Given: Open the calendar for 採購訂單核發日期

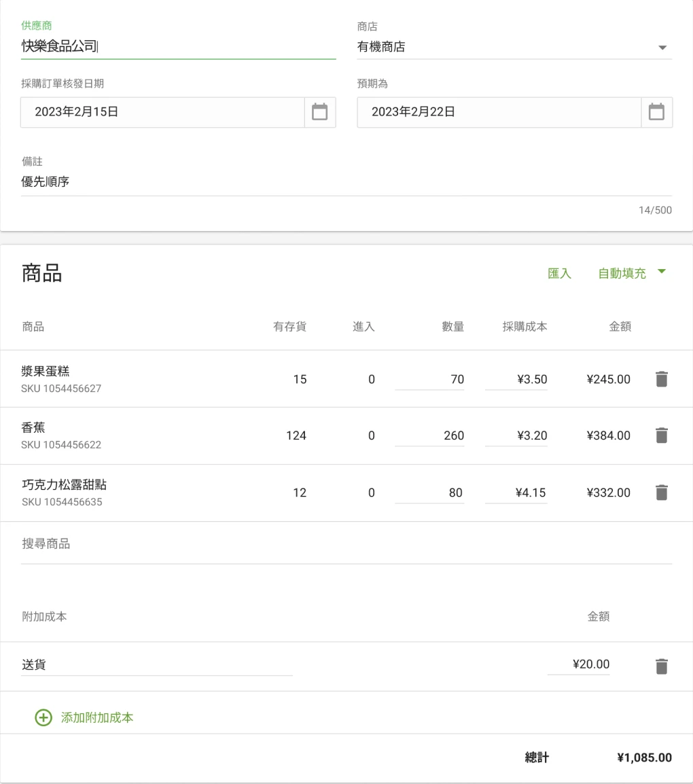Looking at the screenshot, I should point(320,112).
